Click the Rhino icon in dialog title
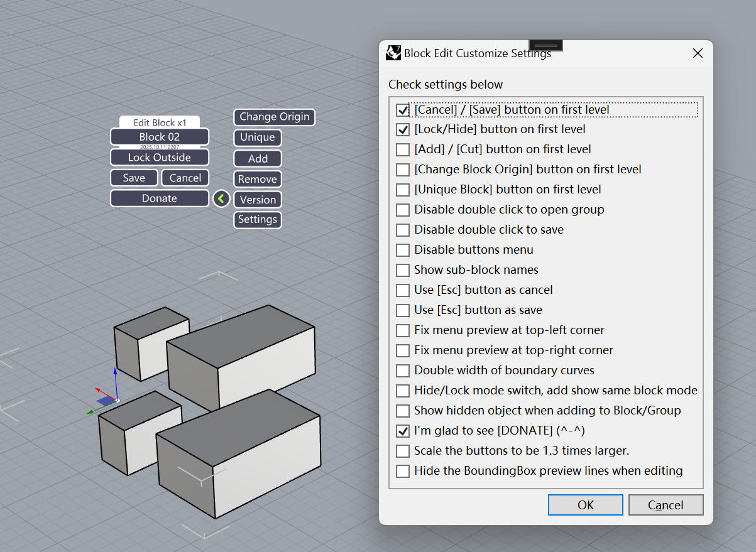Image resolution: width=756 pixels, height=552 pixels. pyautogui.click(x=393, y=53)
